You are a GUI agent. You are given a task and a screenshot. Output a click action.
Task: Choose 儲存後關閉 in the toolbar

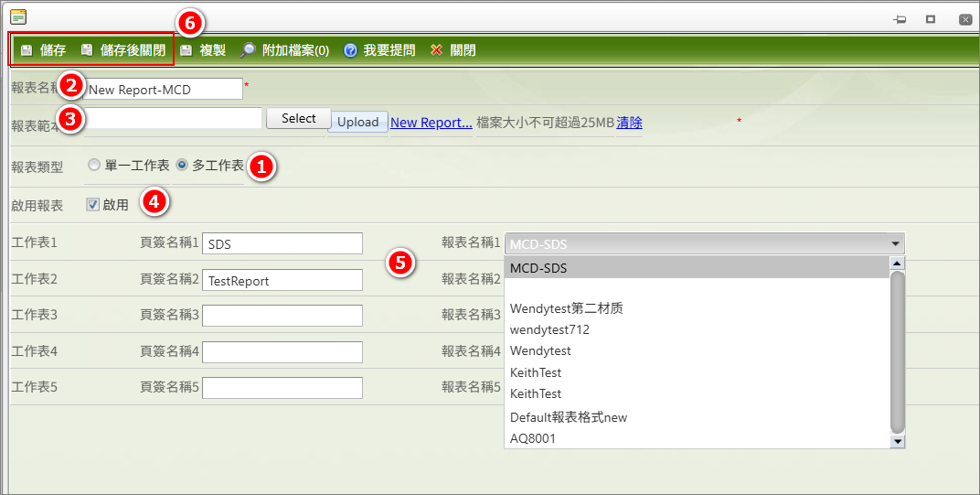[133, 50]
